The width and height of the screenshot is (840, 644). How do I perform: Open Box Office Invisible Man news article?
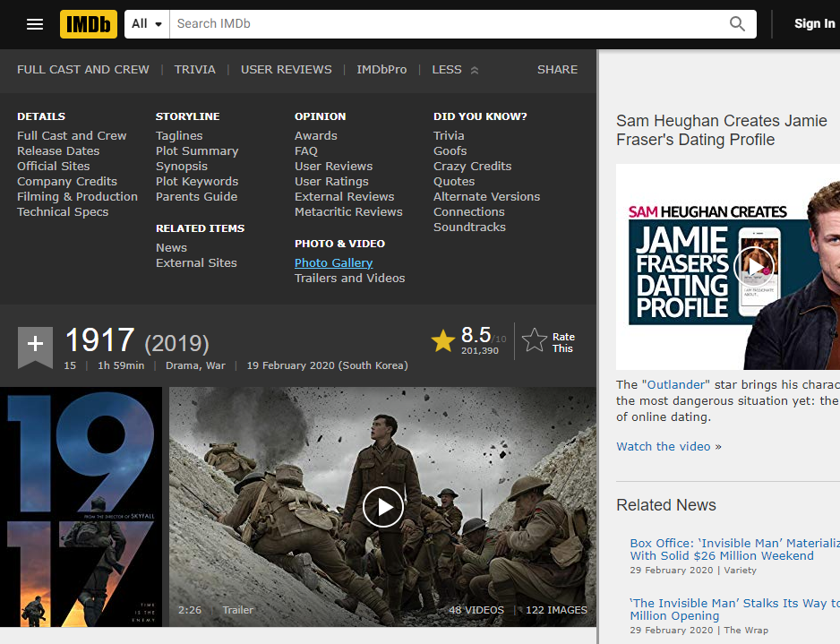(735, 550)
